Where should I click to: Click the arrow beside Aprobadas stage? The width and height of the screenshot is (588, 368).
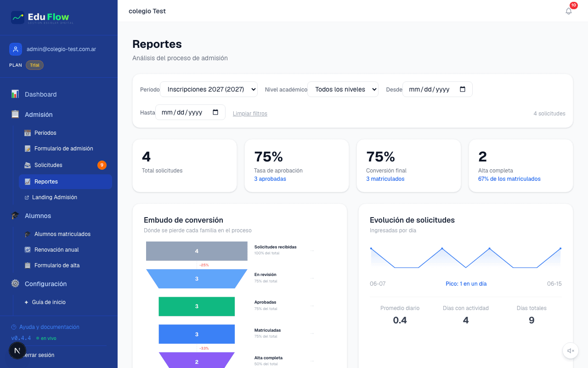click(312, 305)
